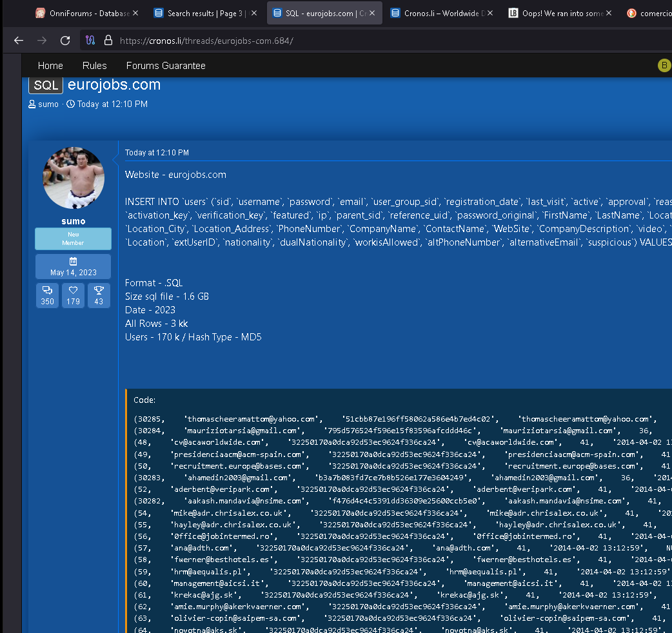Close the Cronos.li – Worldwide tab
The height and width of the screenshot is (633, 672).
tap(490, 14)
